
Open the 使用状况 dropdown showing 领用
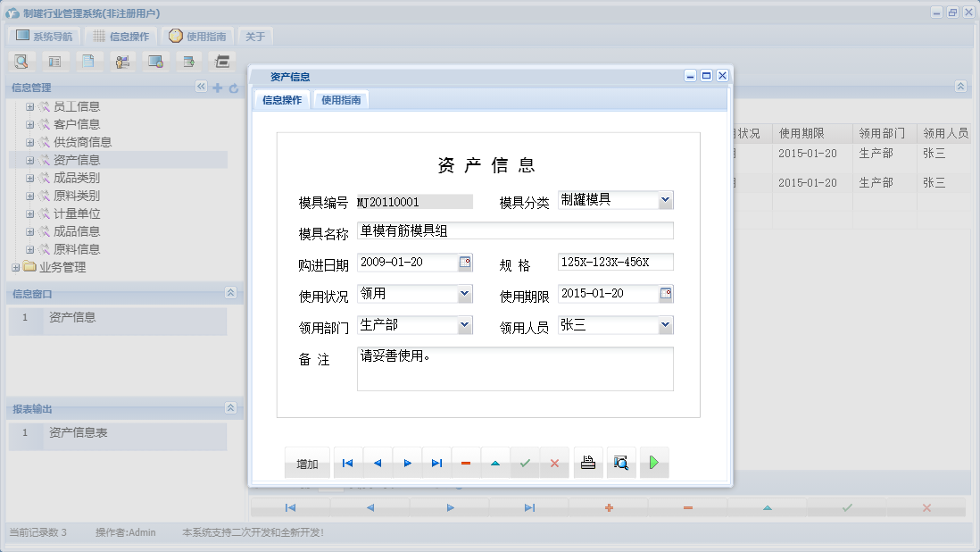[x=466, y=293]
